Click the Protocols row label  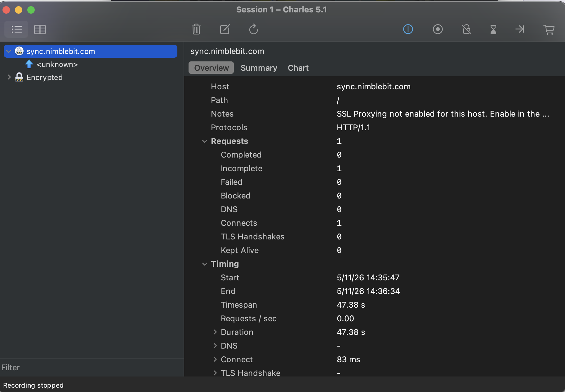(229, 127)
